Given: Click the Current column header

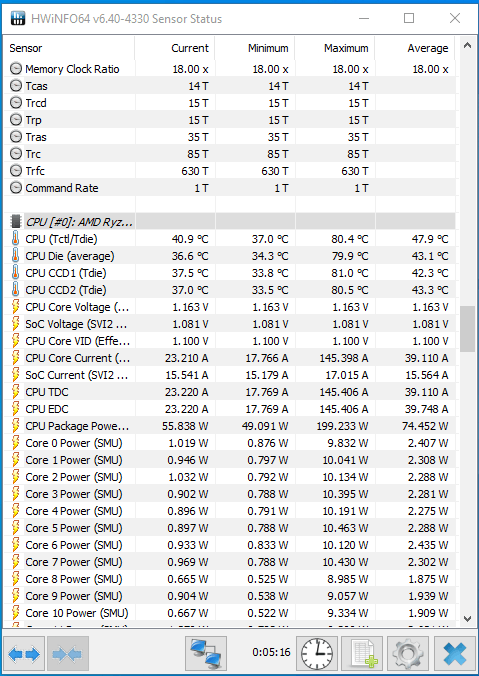Looking at the screenshot, I should (175, 48).
